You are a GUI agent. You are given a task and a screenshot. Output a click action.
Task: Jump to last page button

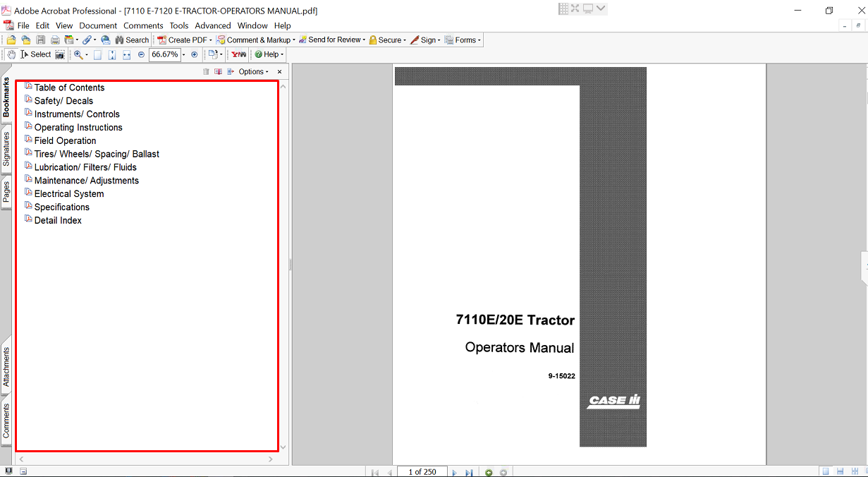click(468, 472)
